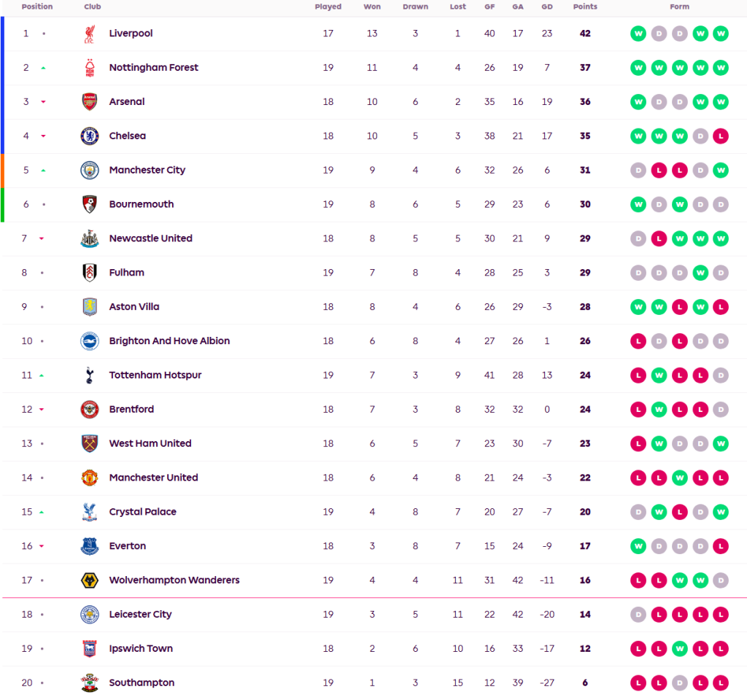Click the Liverpool club crest

(x=89, y=34)
